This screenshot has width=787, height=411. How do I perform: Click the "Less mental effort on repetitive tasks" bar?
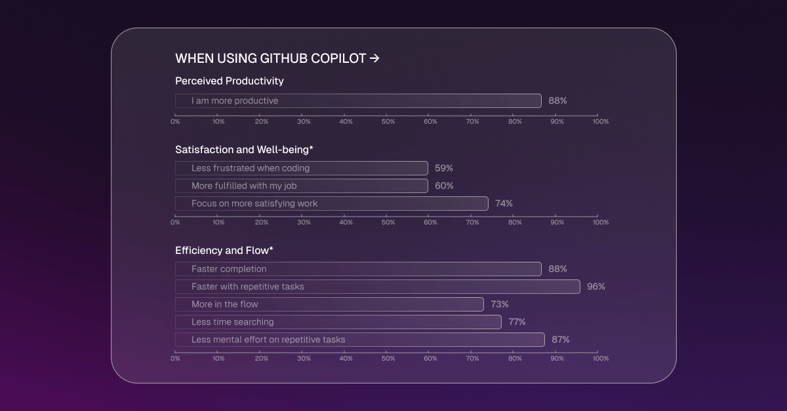tap(359, 340)
